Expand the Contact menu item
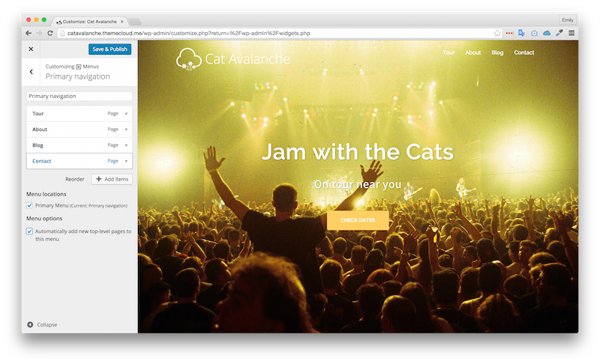600x364 pixels. pos(126,161)
